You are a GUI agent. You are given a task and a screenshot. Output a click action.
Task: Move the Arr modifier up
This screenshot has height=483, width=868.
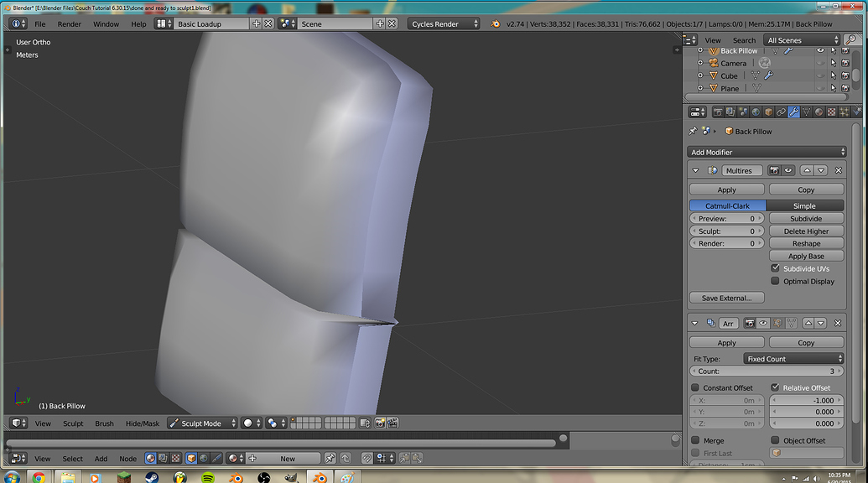click(x=808, y=323)
